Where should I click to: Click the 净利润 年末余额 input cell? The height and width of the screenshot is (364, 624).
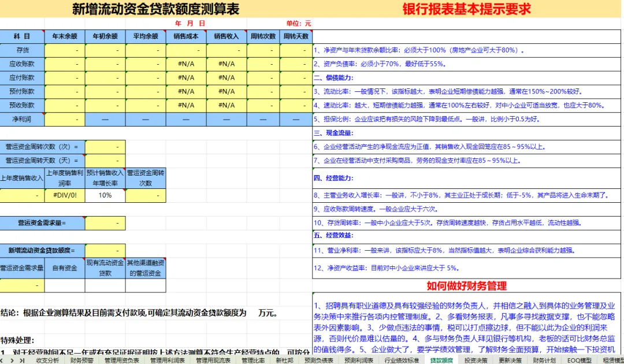(x=65, y=120)
